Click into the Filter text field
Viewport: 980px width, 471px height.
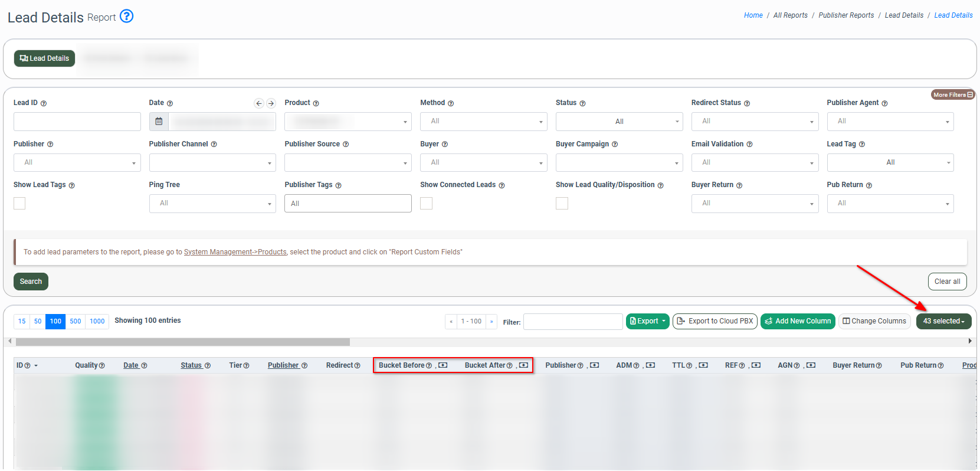pyautogui.click(x=572, y=322)
